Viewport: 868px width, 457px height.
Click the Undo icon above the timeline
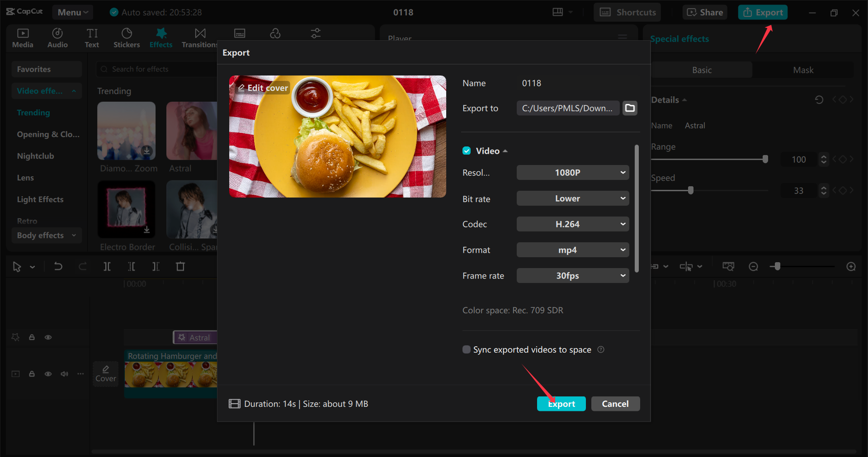58,266
